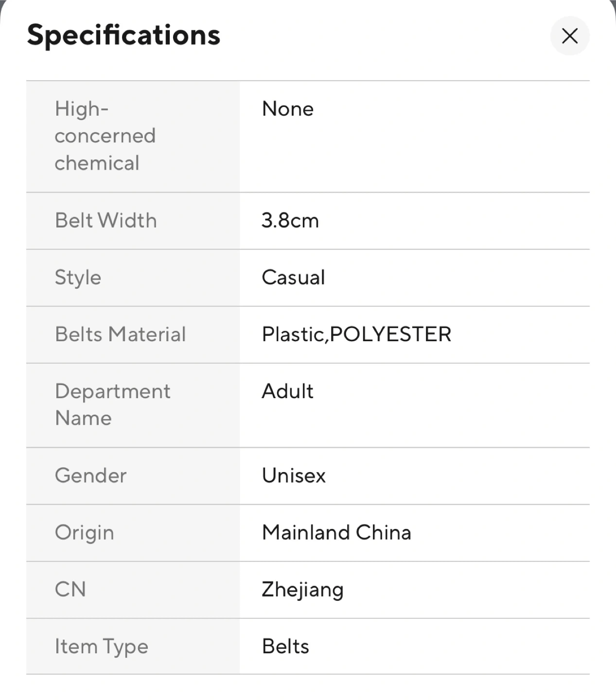The image size is (616, 700).
Task: Select the Belt Width label
Action: coord(106,221)
